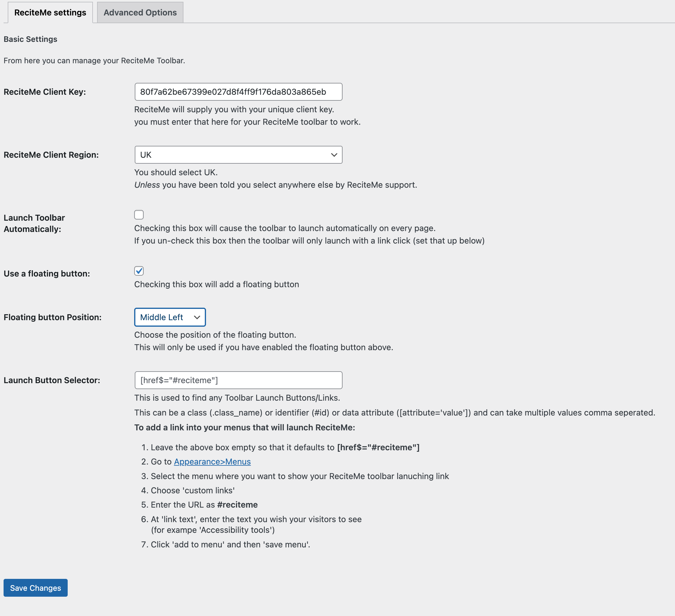
Task: Click the text 'You should select UK.'
Action: (x=176, y=172)
